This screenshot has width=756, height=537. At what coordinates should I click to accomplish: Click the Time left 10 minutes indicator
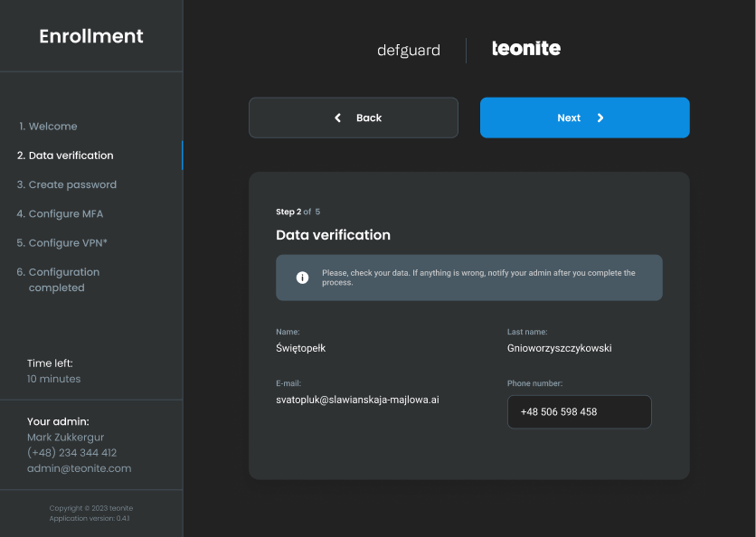point(53,379)
